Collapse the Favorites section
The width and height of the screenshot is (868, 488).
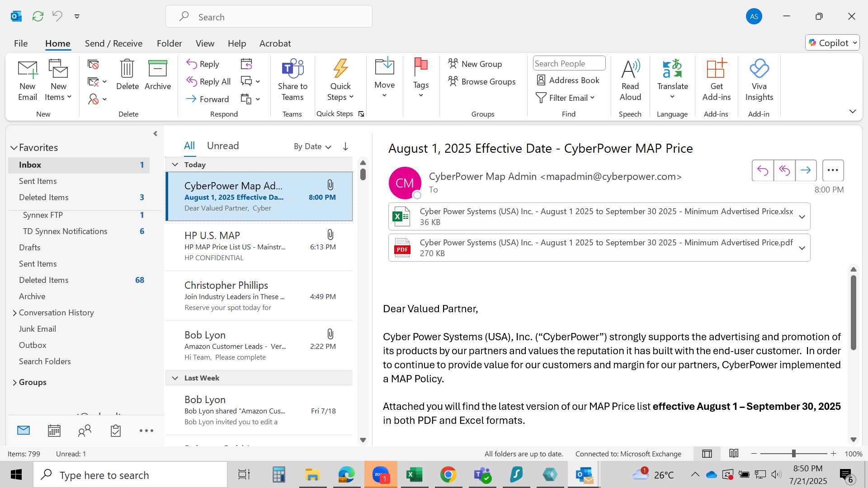tap(14, 148)
